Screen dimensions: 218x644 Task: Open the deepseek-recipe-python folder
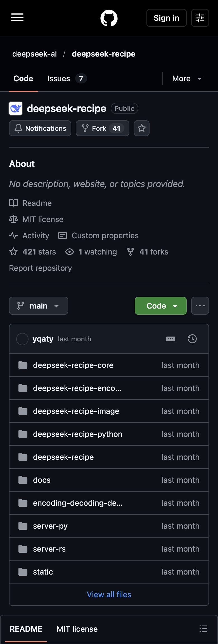78,434
